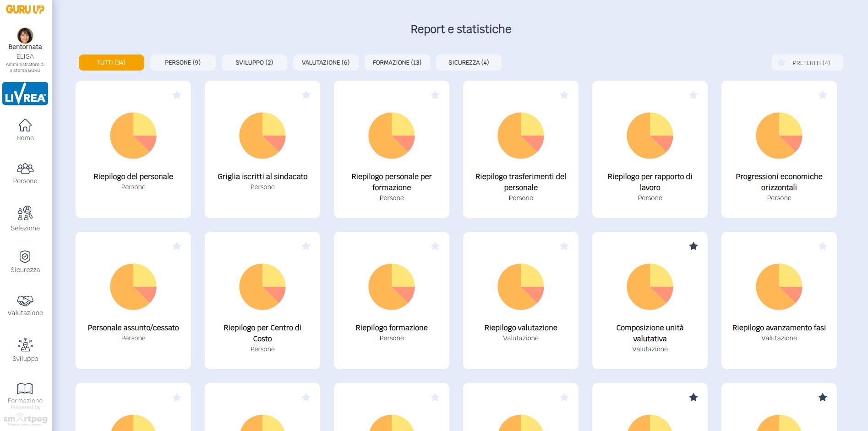868x431 pixels.
Task: Show PREFERITI (4) favorite reports
Action: 807,63
